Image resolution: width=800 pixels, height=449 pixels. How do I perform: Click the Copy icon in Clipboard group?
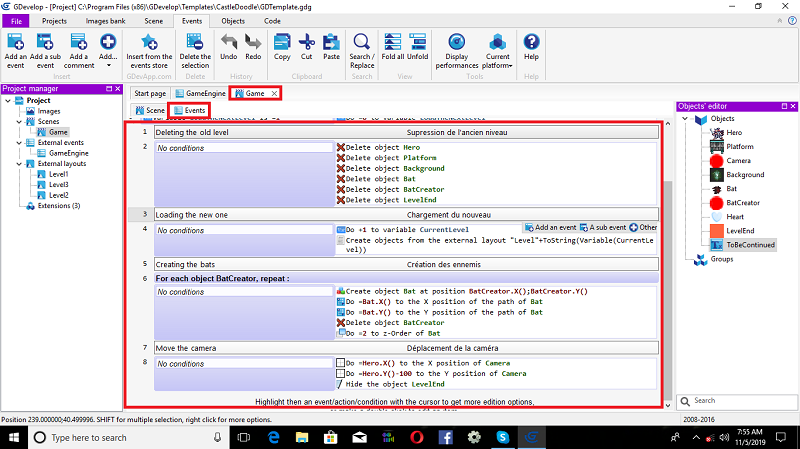(x=282, y=42)
